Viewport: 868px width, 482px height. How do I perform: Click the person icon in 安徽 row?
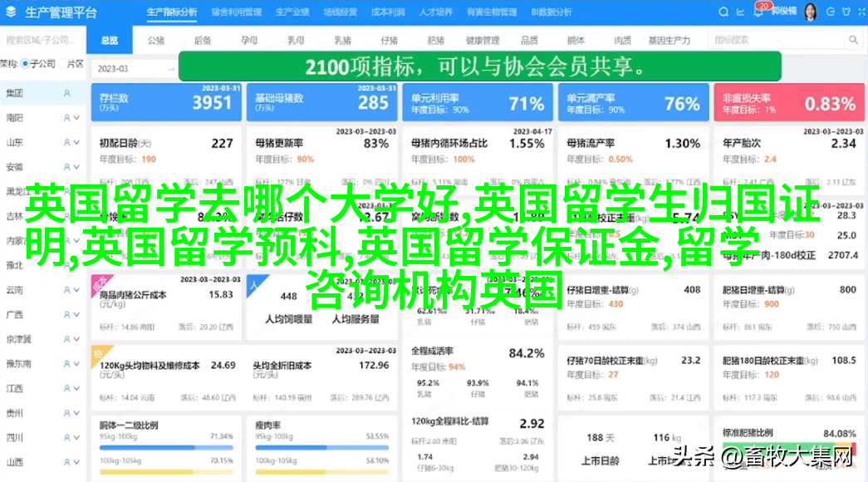pos(67,167)
